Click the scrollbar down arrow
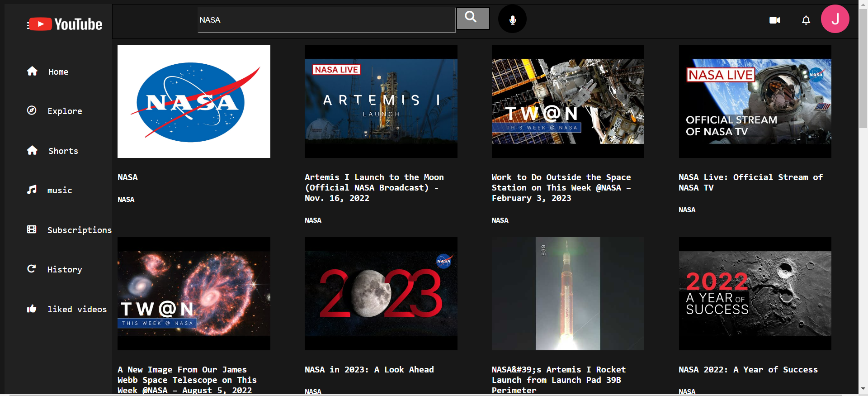This screenshot has width=868, height=396. coord(863,388)
